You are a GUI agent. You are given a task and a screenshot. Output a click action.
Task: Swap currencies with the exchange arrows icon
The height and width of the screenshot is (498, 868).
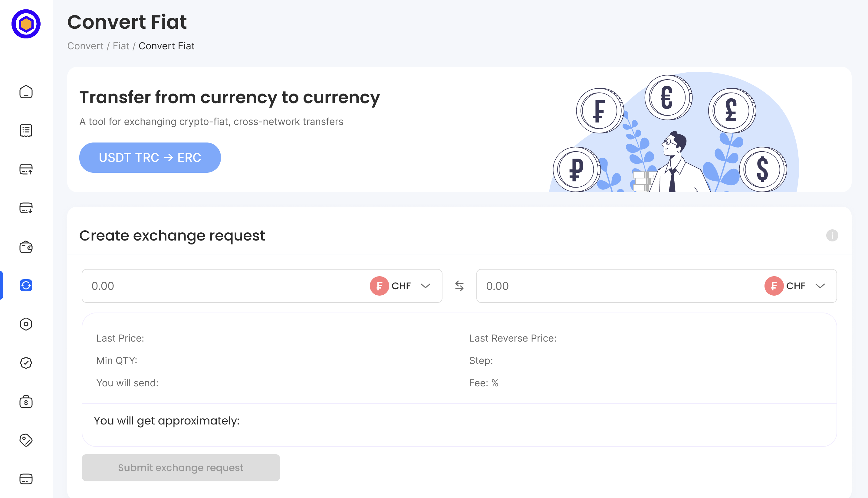(x=459, y=286)
